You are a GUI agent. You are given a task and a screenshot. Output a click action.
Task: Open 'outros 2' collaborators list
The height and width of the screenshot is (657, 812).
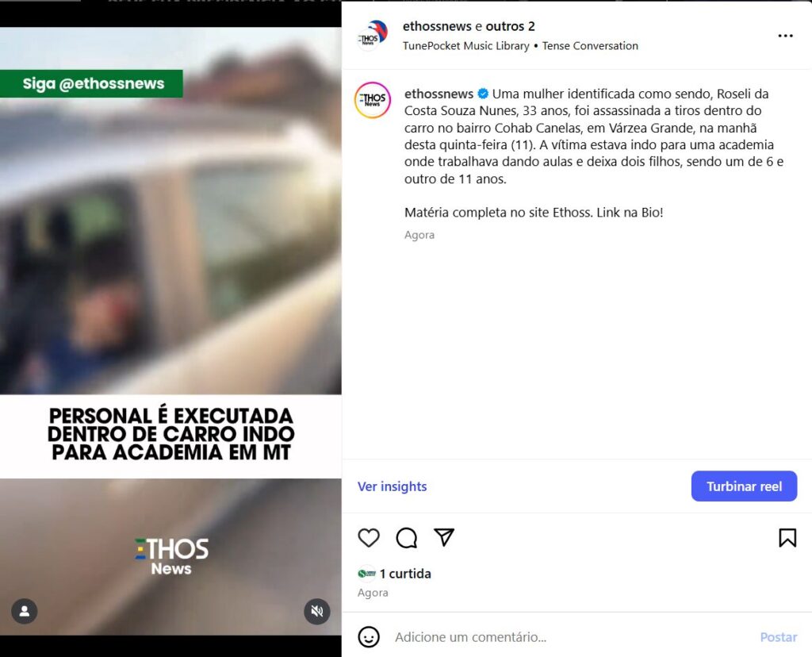point(510,26)
